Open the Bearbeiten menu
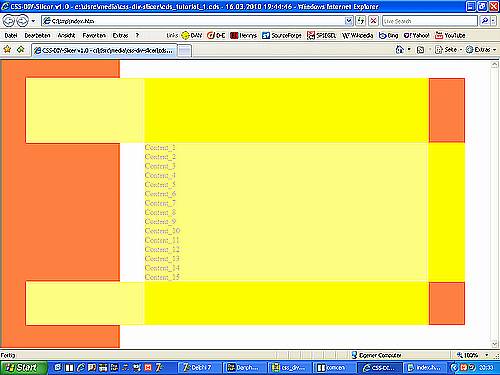 coord(37,35)
